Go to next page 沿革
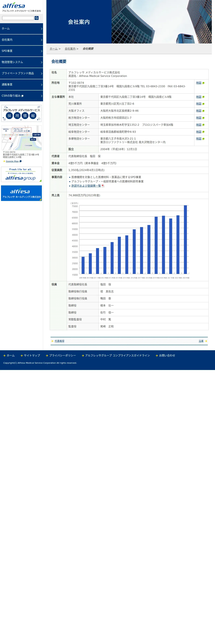The image size is (215, 644). pos(201,341)
